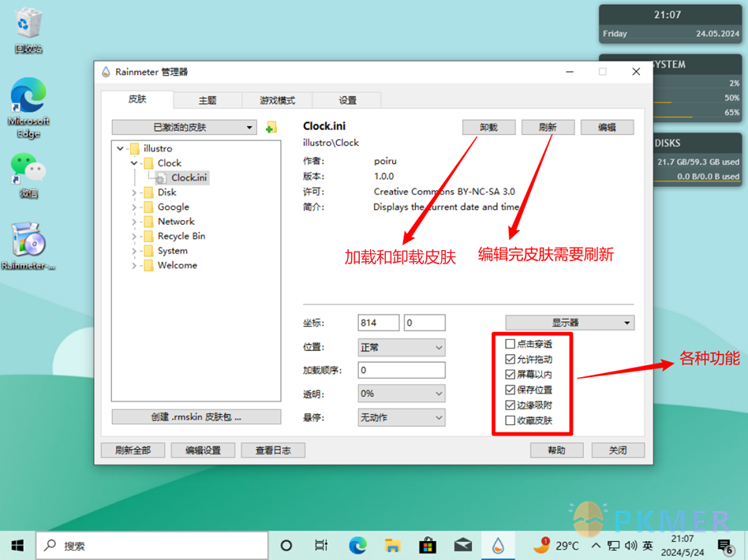Screen dimensions: 748x560
Task: Open the 悬停 dropdown showing 无动作
Action: (x=402, y=417)
